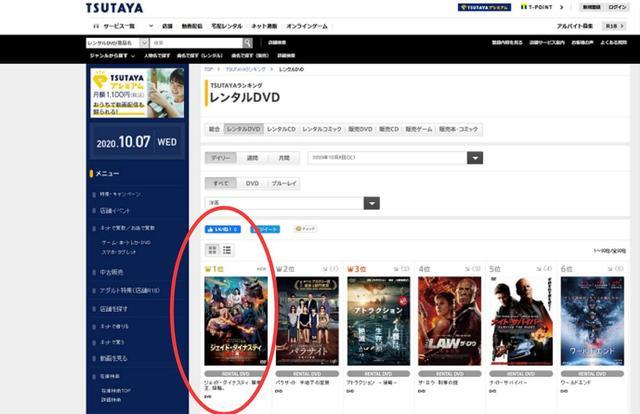Open オンラインゲーム in the top navigation

(307, 26)
